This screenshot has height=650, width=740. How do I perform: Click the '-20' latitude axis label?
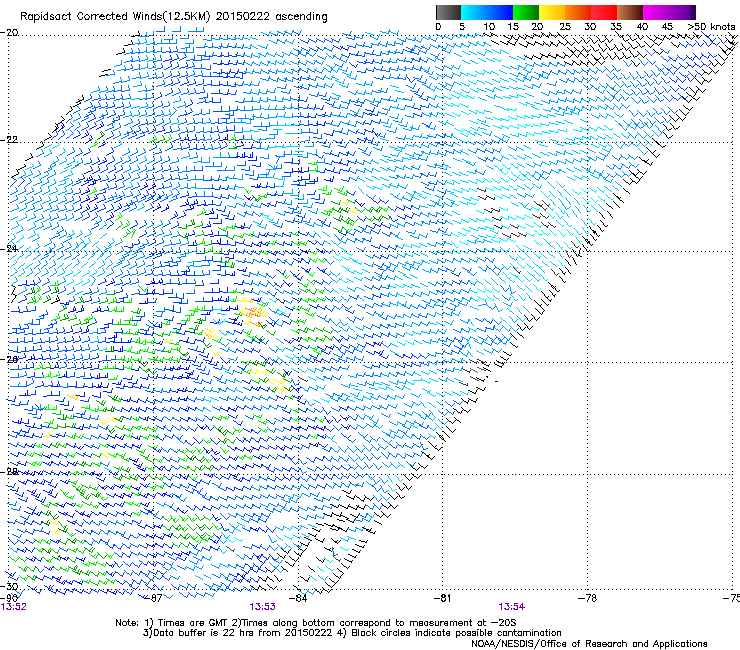tap(9, 33)
